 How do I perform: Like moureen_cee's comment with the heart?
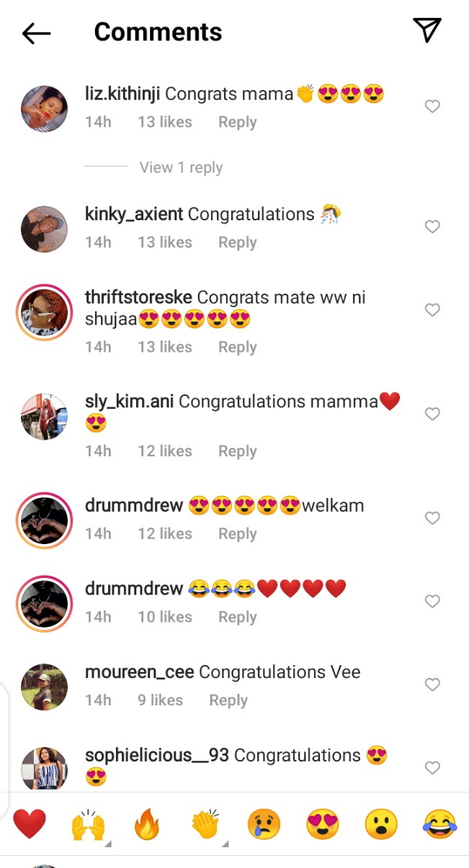pos(432,684)
